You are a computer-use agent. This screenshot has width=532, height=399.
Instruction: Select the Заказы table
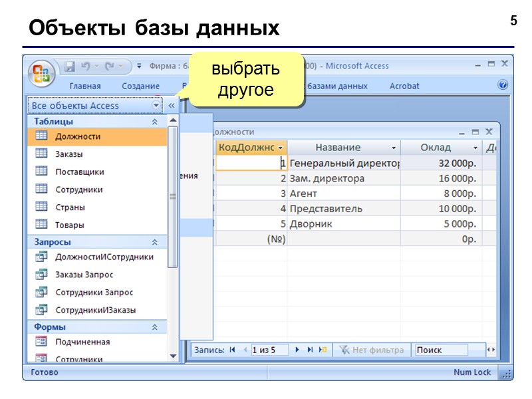(x=97, y=154)
